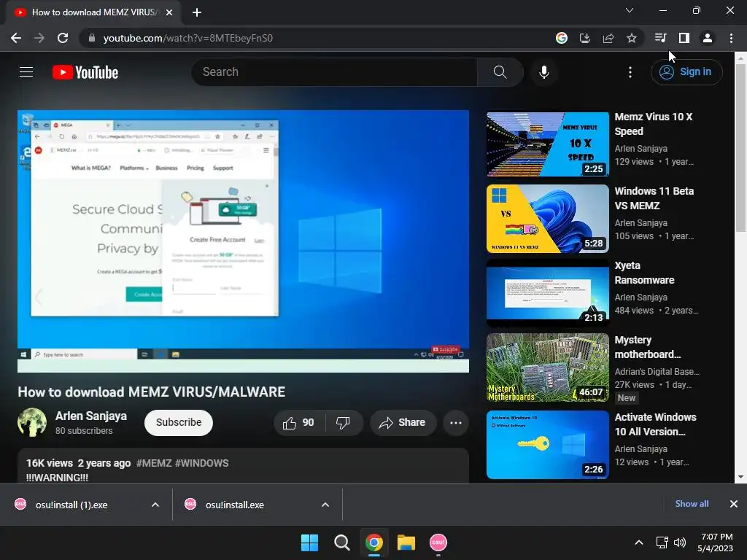Click the #MEMZ hashtag
This screenshot has width=747, height=560.
pyautogui.click(x=153, y=463)
